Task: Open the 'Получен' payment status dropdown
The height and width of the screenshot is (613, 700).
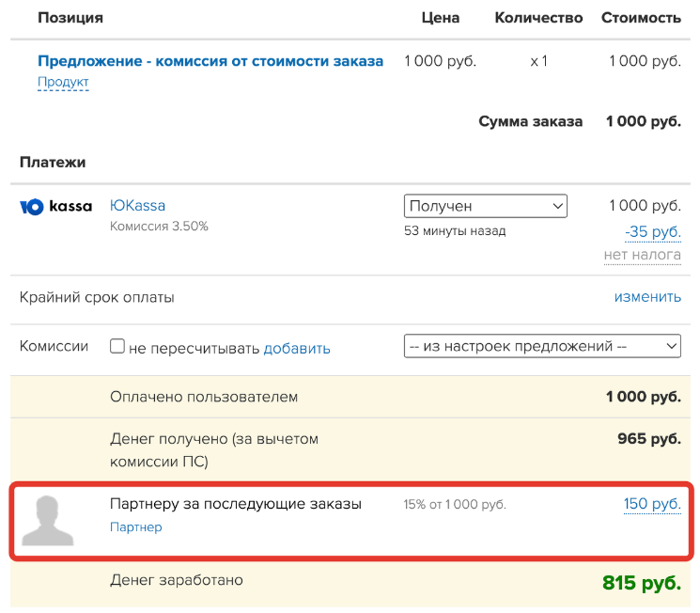Action: (485, 206)
